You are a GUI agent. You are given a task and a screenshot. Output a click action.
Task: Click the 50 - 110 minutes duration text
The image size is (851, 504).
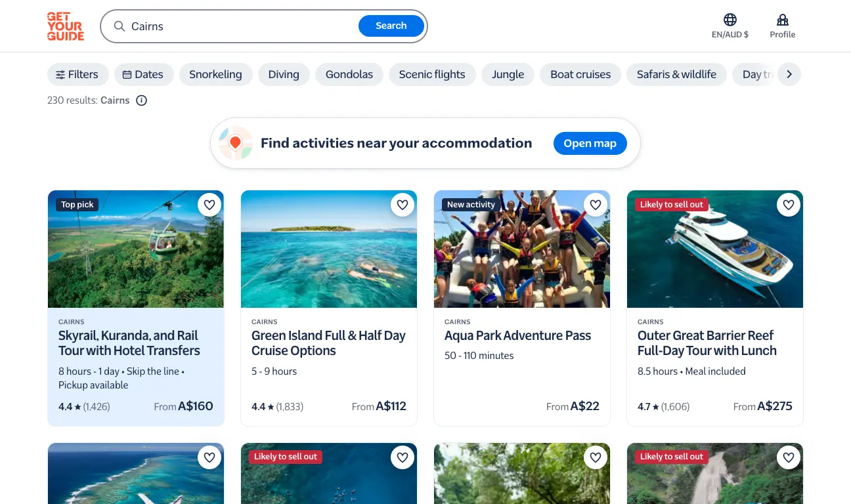click(x=479, y=356)
